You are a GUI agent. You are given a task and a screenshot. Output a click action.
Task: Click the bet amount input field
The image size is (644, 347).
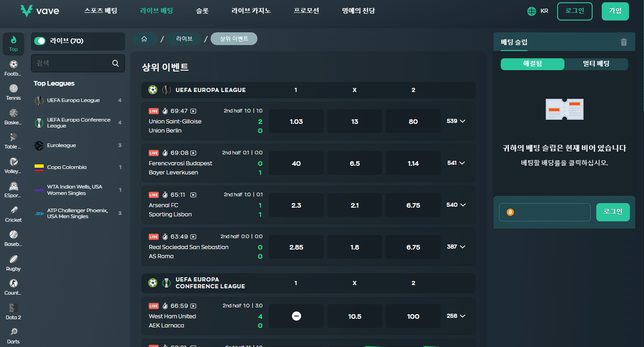click(x=544, y=212)
